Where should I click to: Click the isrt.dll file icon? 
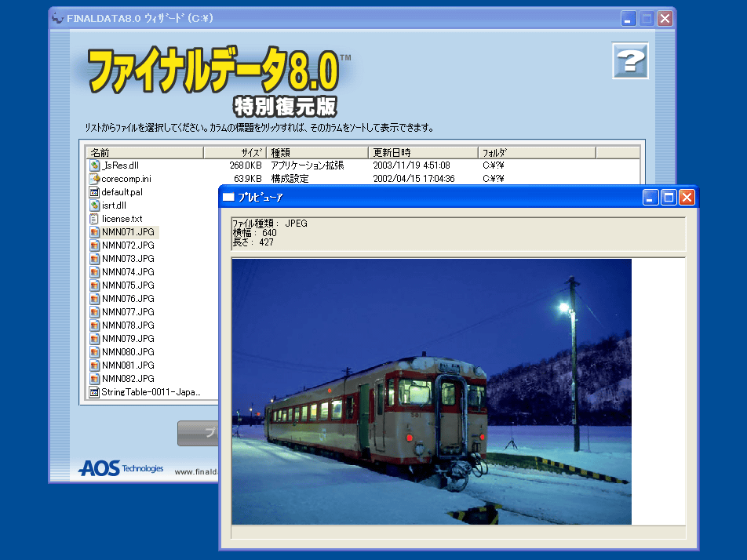point(94,205)
